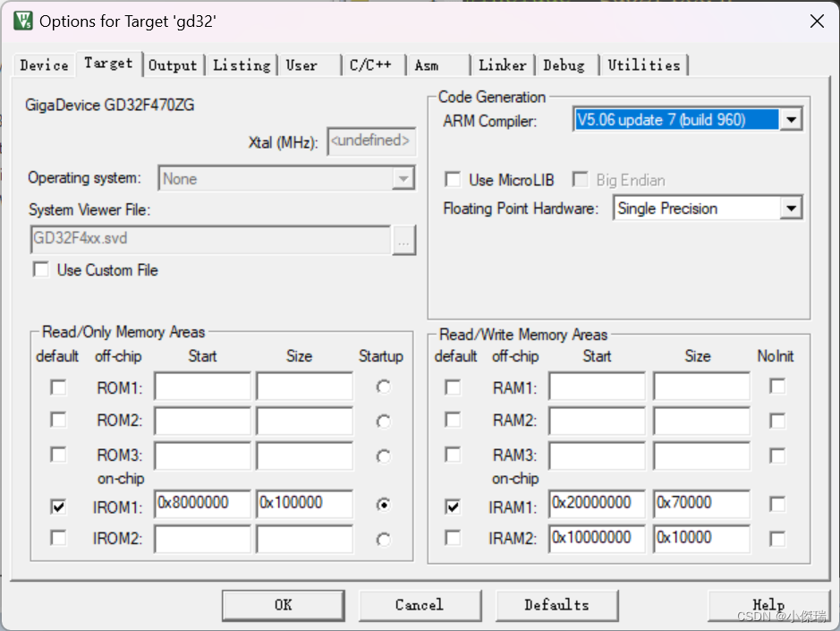Image resolution: width=840 pixels, height=631 pixels.
Task: Click the IRAM1 Start field 0x20000000
Action: (x=597, y=503)
